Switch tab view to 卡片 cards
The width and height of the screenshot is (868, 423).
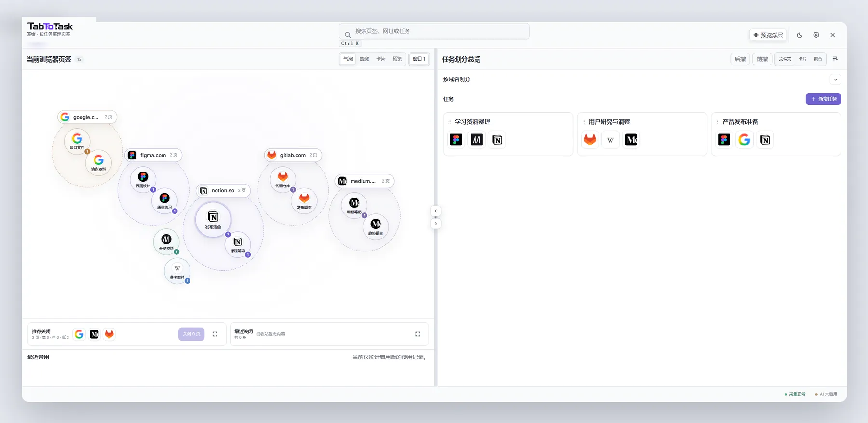point(381,59)
